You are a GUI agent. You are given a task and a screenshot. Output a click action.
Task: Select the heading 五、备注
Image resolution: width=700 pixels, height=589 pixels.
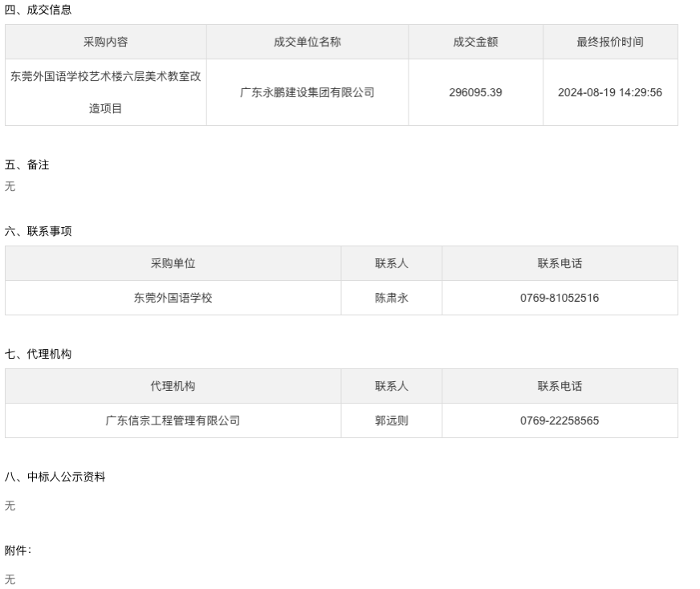[x=26, y=165]
